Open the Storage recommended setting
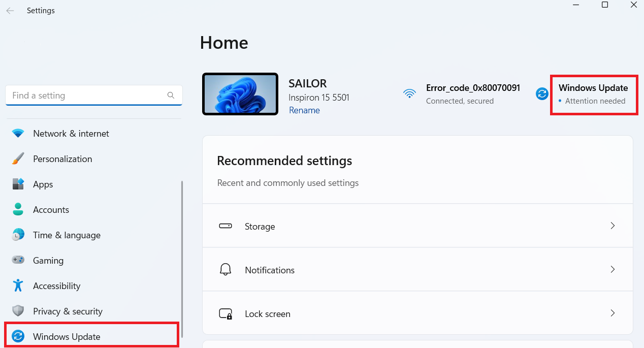The image size is (644, 348). click(417, 226)
